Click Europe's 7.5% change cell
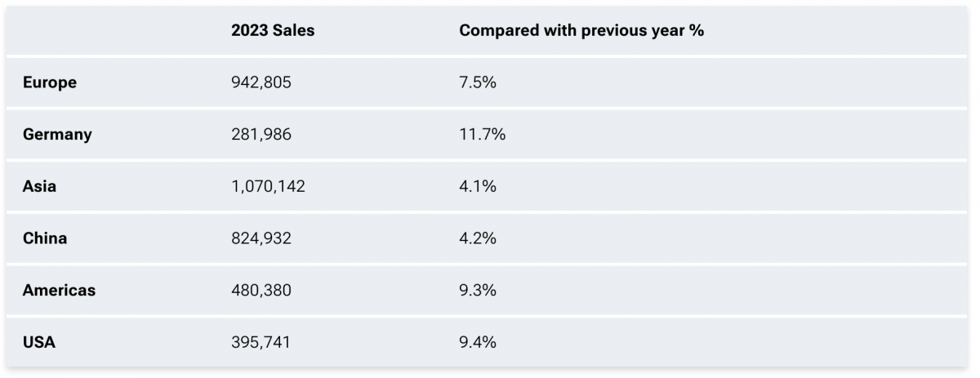 478,82
